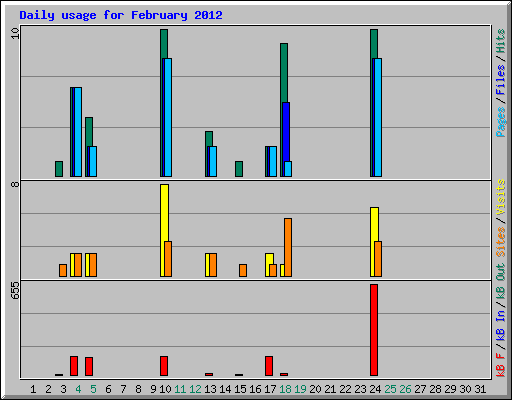Viewport: 512px width, 400px height.
Task: Click the orange Sites bar for day 3
Action: coord(63,270)
